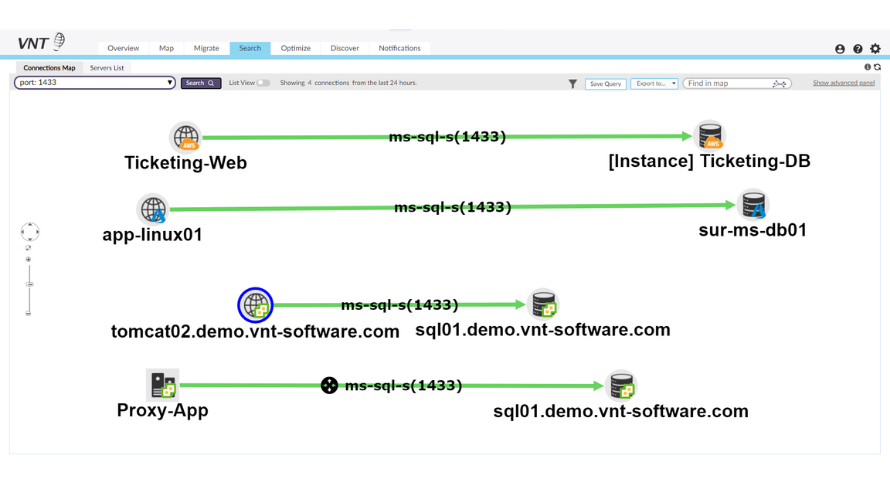Click the map zoom slider handle

(29, 285)
